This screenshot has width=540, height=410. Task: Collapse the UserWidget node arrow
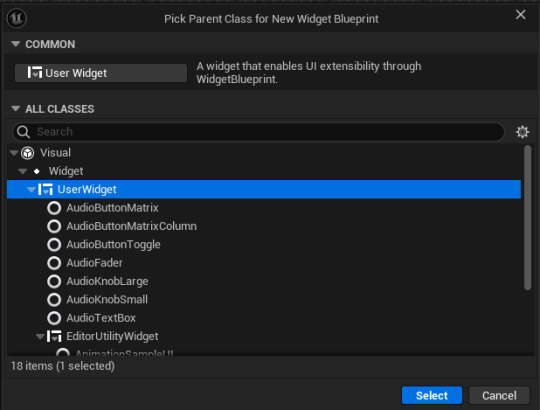[31, 189]
